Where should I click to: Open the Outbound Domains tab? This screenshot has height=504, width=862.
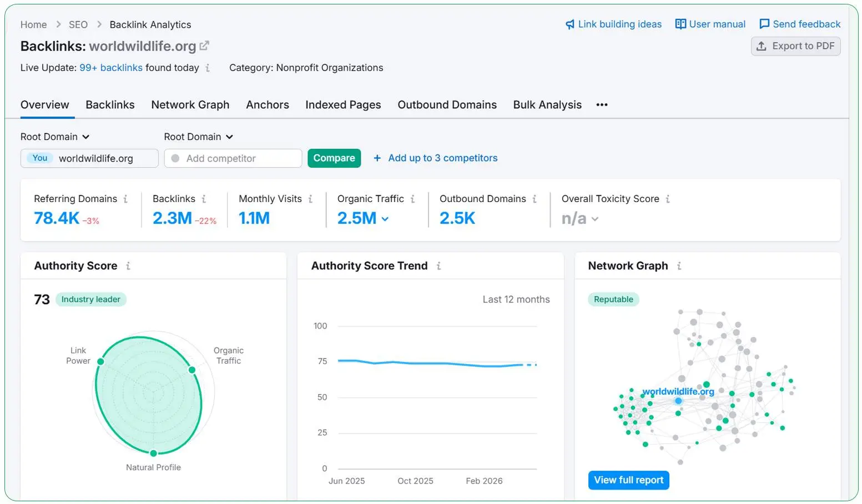point(447,105)
